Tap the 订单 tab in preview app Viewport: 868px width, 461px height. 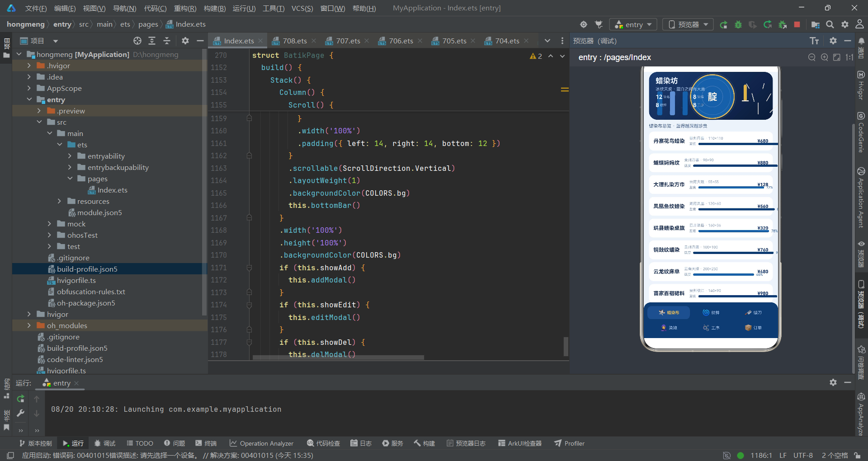753,328
